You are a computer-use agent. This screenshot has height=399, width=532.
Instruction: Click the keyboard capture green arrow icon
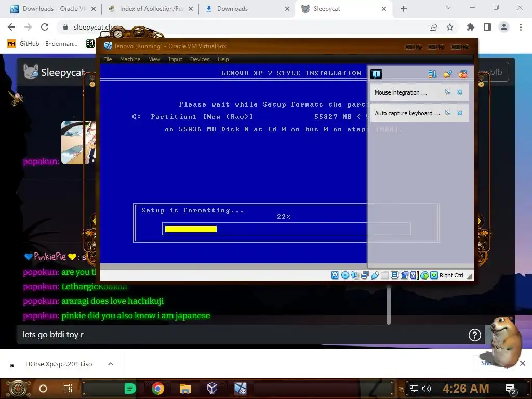pyautogui.click(x=434, y=275)
